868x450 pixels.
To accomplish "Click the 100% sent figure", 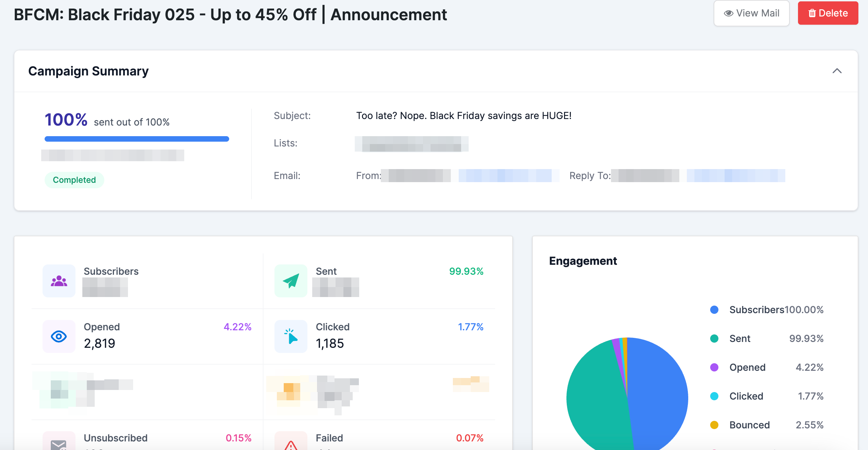I will click(66, 119).
